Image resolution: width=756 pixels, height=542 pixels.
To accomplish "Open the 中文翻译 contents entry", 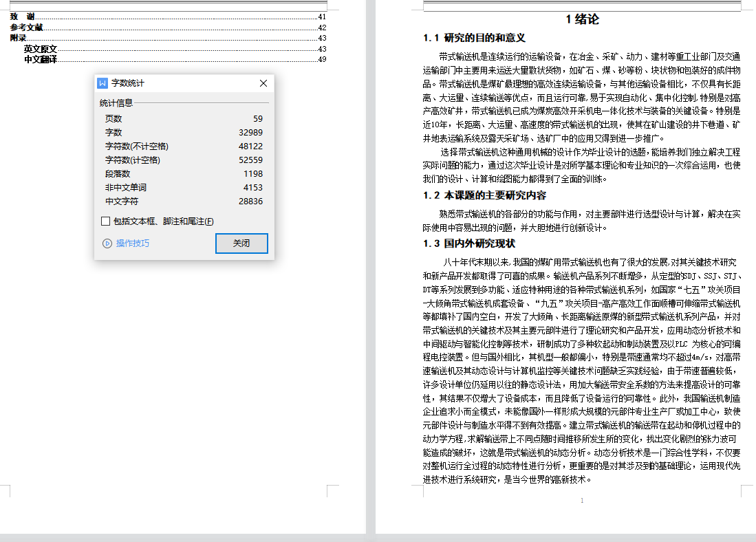I will pyautogui.click(x=40, y=59).
